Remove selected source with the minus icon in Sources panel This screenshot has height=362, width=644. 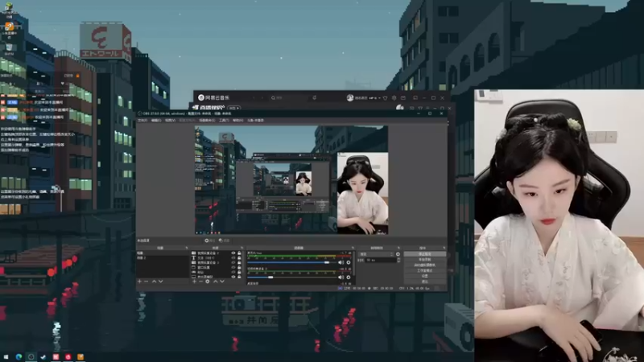click(200, 281)
